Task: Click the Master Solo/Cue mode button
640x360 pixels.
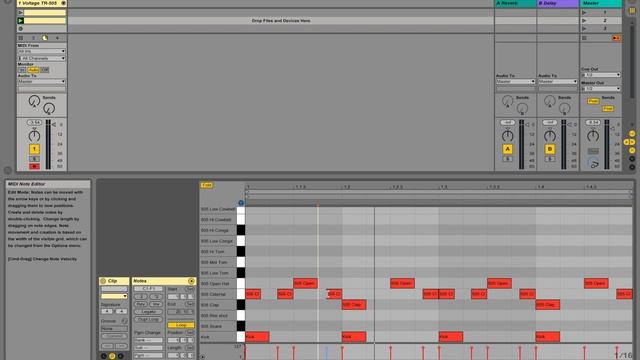Action: point(593,151)
